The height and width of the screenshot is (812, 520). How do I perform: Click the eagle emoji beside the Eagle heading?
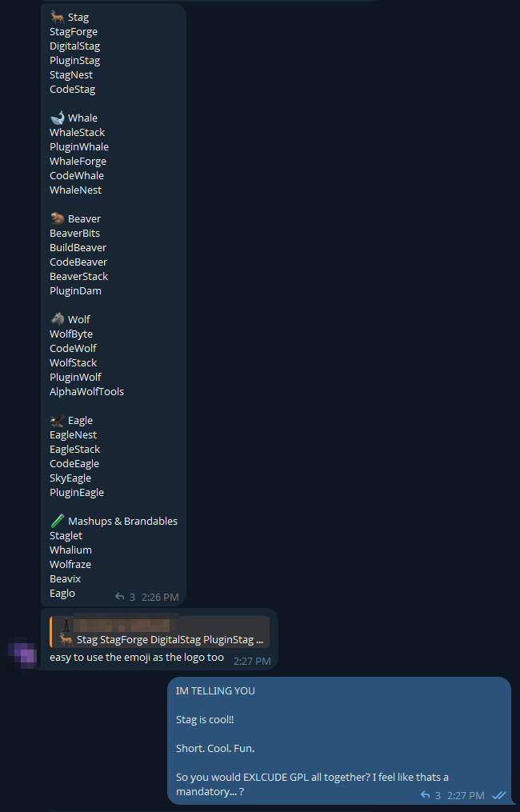tap(57, 420)
